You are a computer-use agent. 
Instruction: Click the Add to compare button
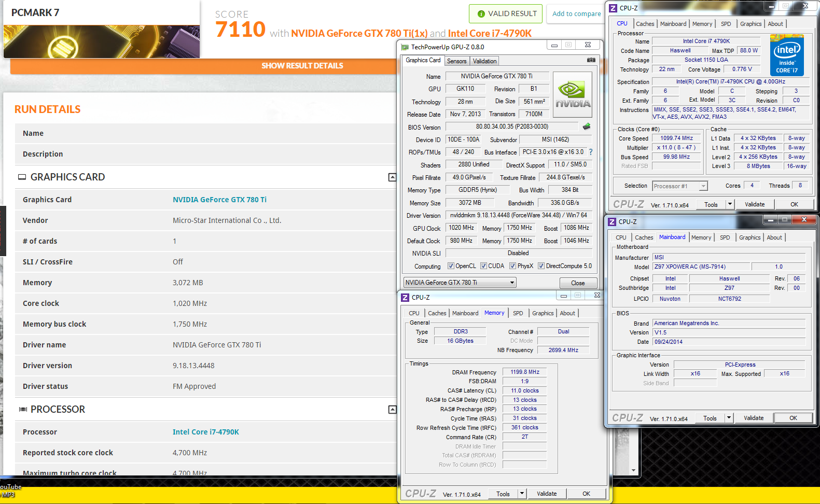[x=576, y=14]
